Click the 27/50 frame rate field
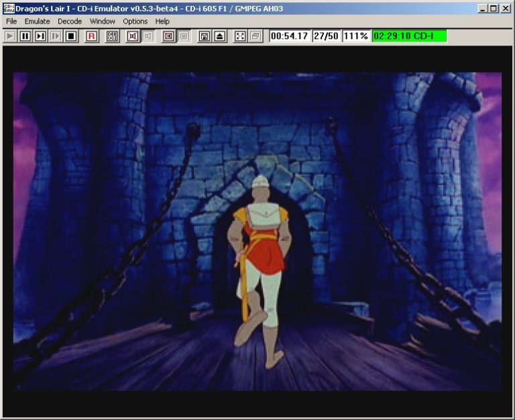This screenshot has height=420, width=515. pos(326,36)
